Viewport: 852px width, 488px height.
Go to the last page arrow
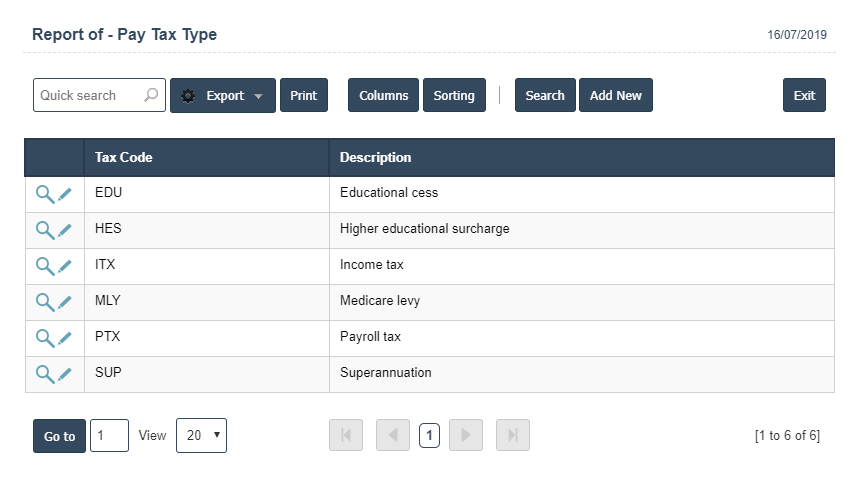[512, 435]
